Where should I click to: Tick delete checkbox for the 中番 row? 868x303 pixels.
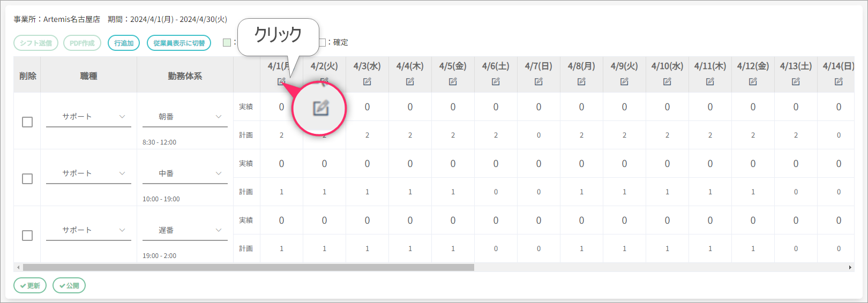(x=27, y=179)
